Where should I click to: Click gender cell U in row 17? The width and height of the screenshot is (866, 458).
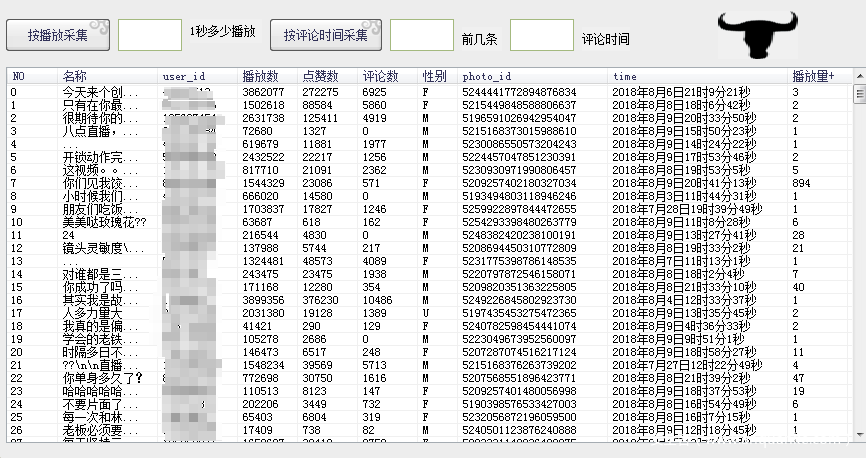click(x=425, y=313)
